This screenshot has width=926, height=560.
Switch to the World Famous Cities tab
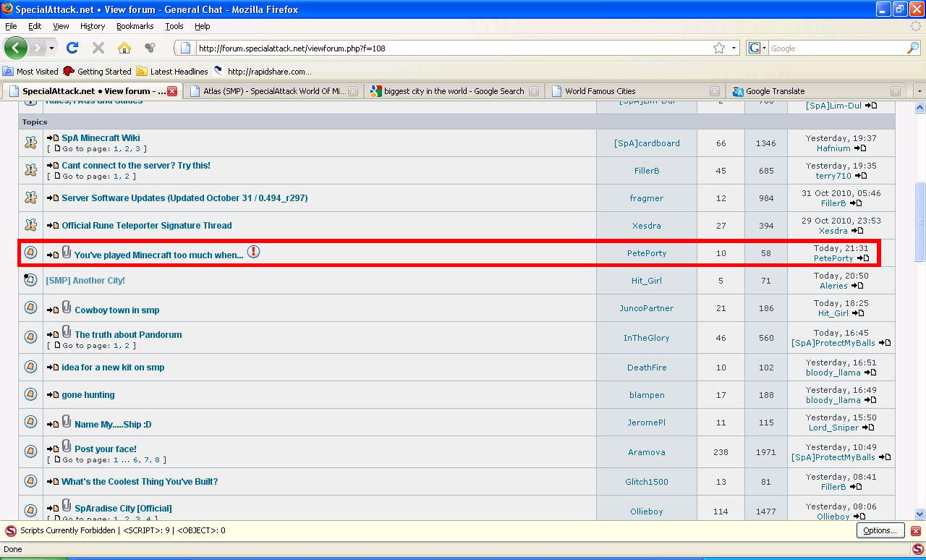tap(635, 91)
